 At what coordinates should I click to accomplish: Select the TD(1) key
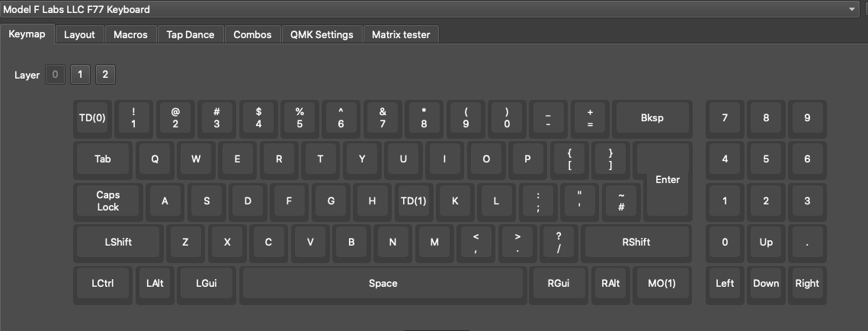413,201
